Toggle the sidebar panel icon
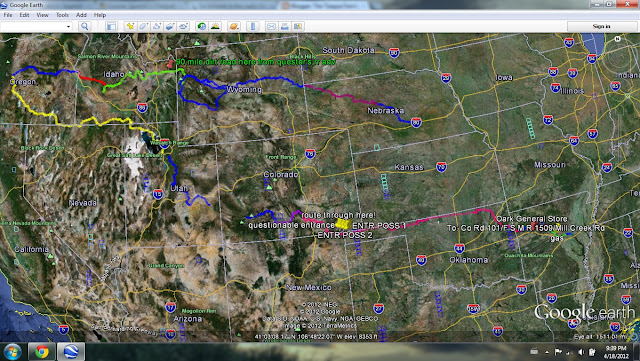This screenshot has height=361, width=640. (x=111, y=27)
